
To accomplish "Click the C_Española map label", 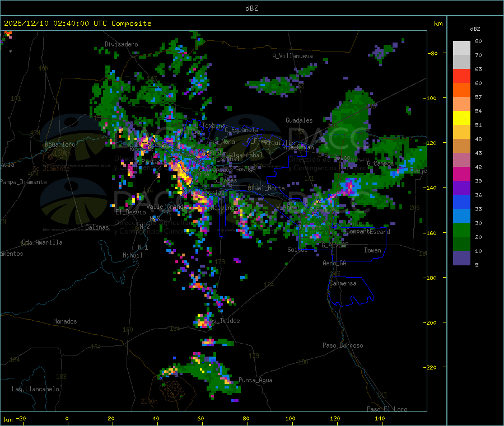I will 242,130.
